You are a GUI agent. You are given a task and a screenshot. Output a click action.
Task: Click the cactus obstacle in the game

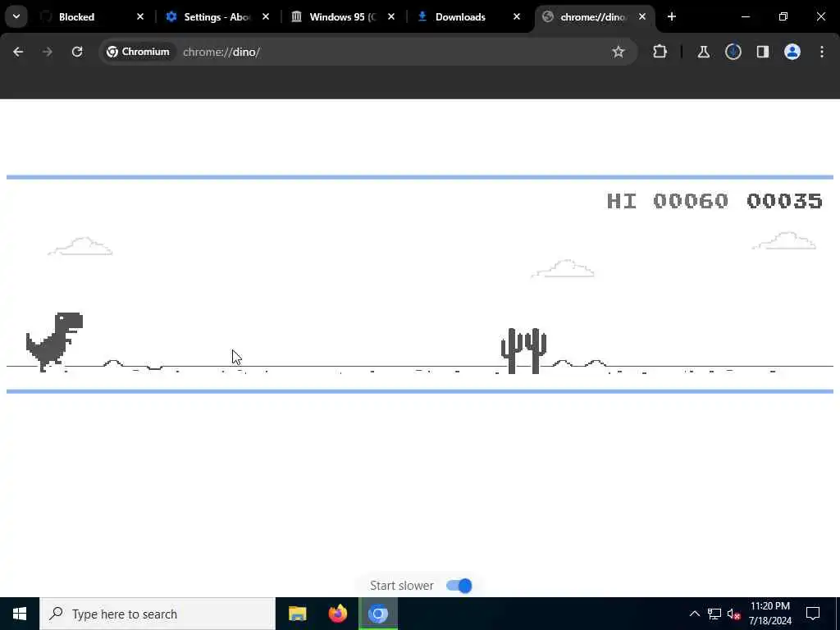[523, 351]
